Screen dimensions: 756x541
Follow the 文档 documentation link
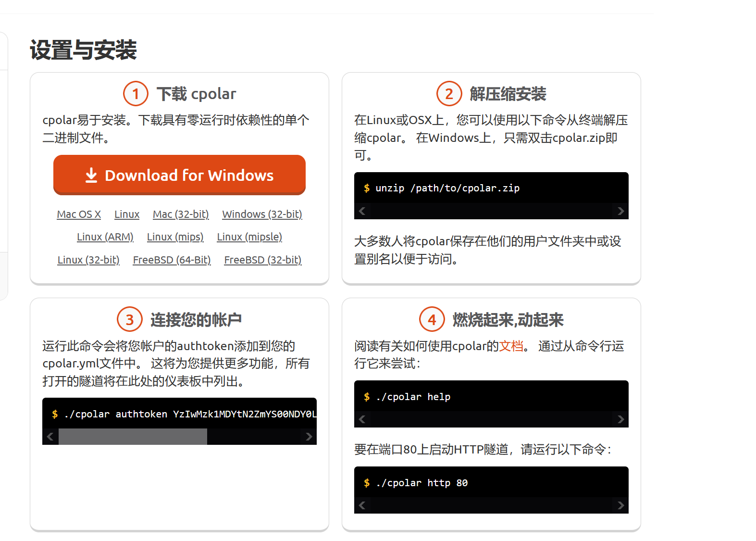(511, 346)
